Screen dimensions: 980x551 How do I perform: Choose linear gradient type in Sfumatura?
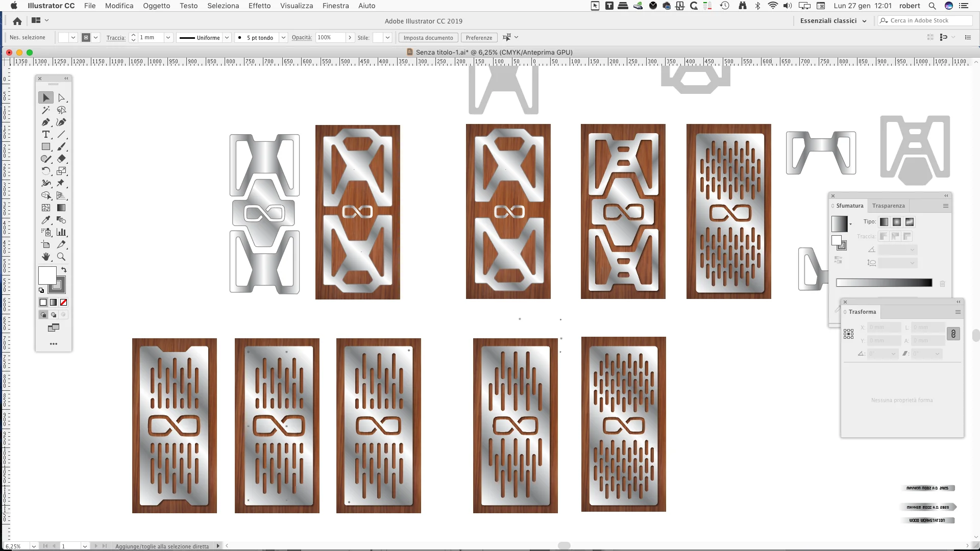(884, 222)
